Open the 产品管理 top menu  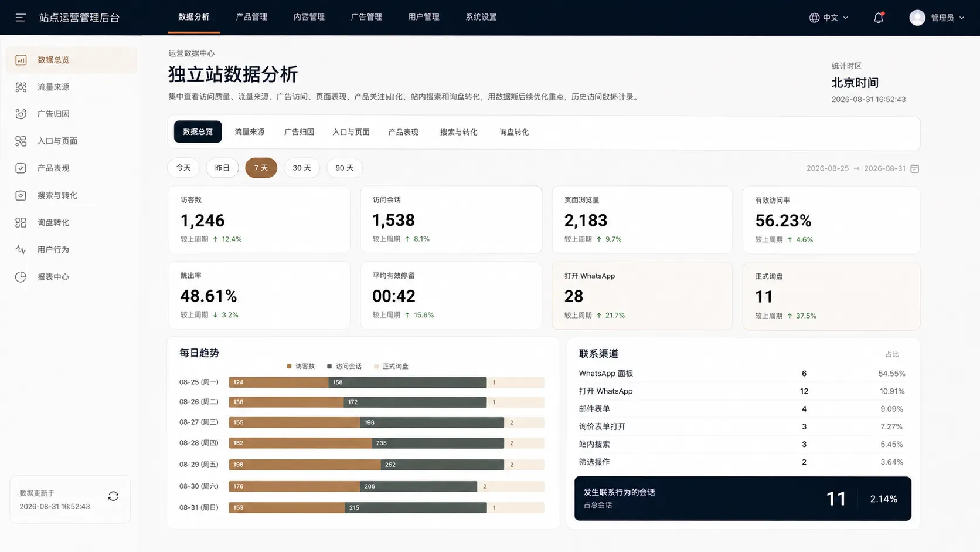(x=251, y=17)
